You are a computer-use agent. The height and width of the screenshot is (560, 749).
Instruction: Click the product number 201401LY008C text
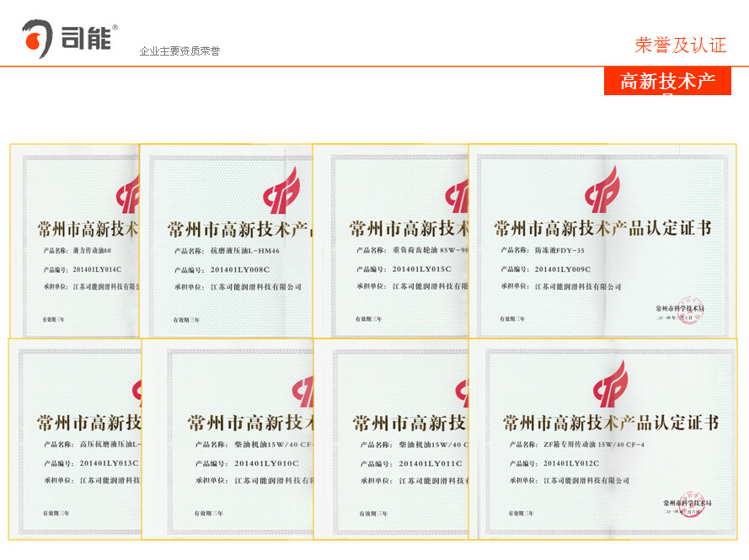click(239, 269)
